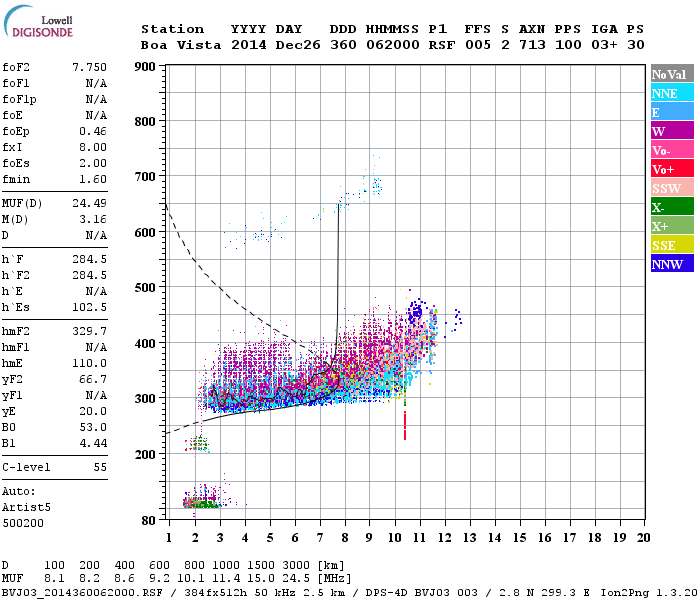The width and height of the screenshot is (700, 600).
Task: Click the fxI value 8.00
Action: coord(93,147)
